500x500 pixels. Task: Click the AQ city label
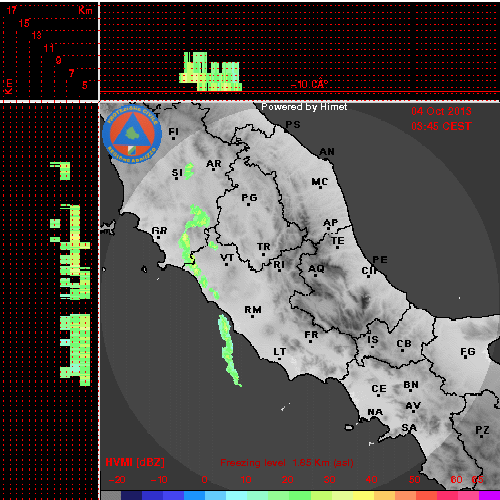316,268
